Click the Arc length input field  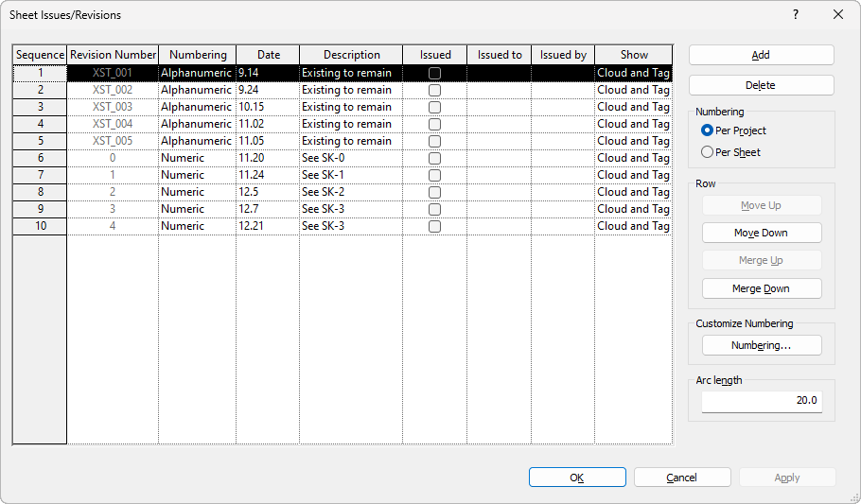(x=762, y=401)
